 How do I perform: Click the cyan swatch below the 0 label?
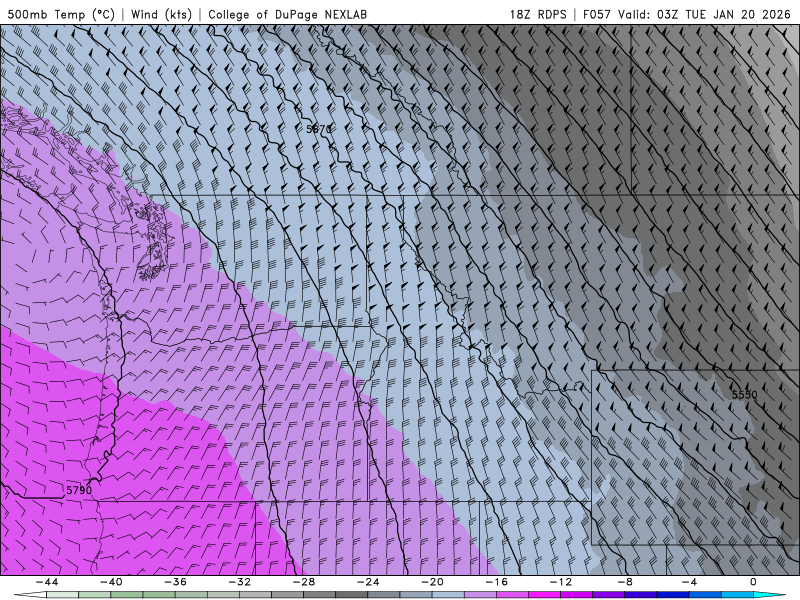[x=762, y=595]
